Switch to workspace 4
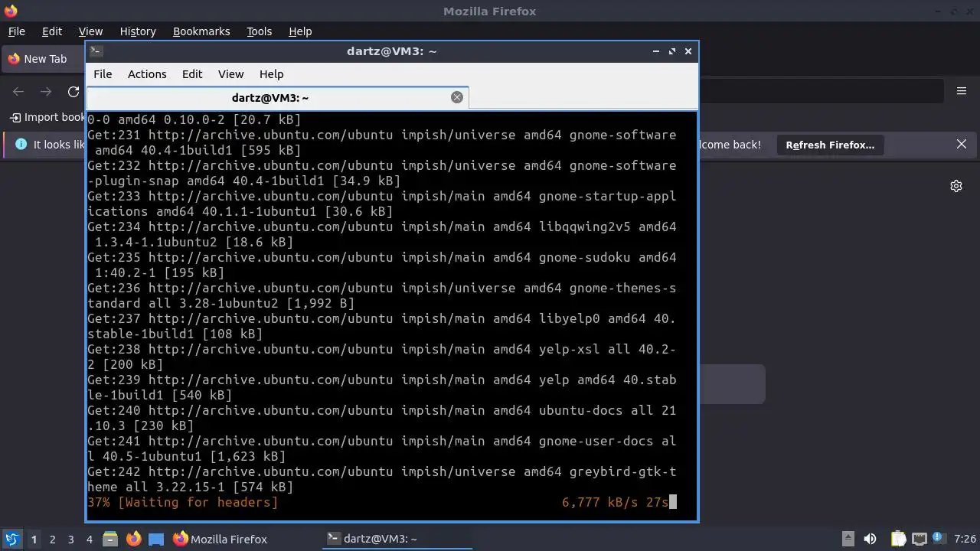The width and height of the screenshot is (980, 551). pyautogui.click(x=89, y=540)
